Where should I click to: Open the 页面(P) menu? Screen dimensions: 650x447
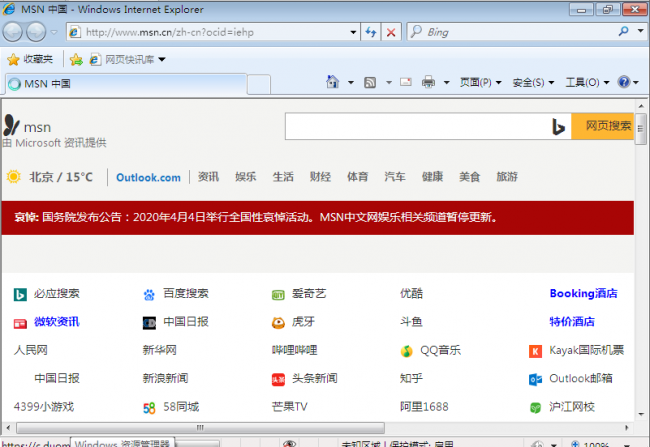480,83
